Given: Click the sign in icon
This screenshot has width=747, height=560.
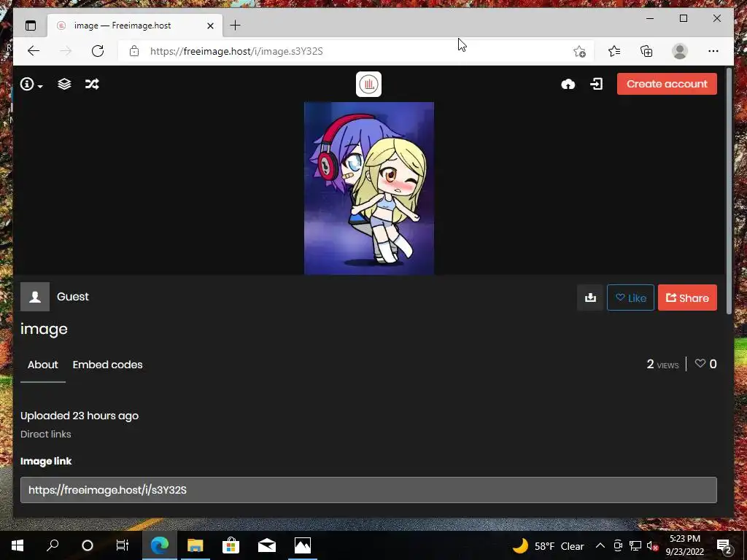Looking at the screenshot, I should pos(597,85).
